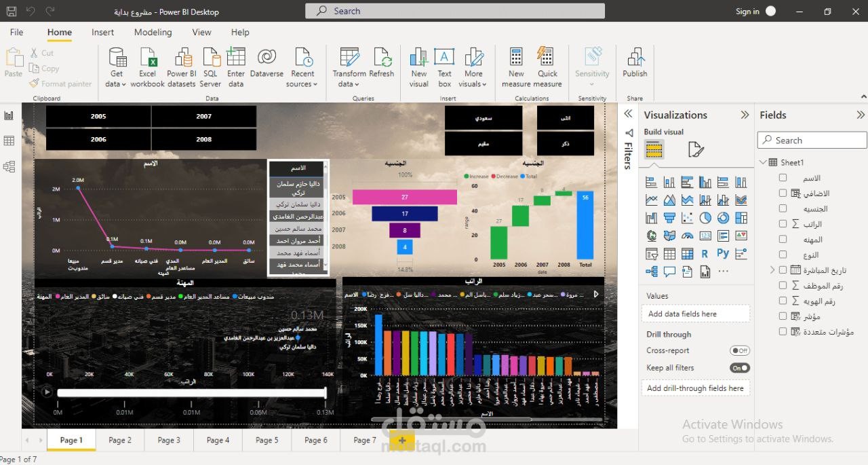Collapse the Visualizations pane
Viewport: 868px width, 465px height.
[x=745, y=115]
